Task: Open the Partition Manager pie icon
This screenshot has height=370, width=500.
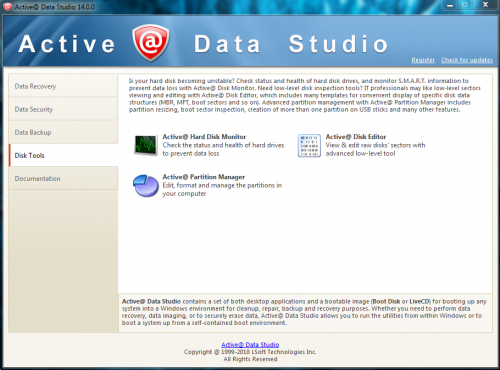Action: point(146,186)
